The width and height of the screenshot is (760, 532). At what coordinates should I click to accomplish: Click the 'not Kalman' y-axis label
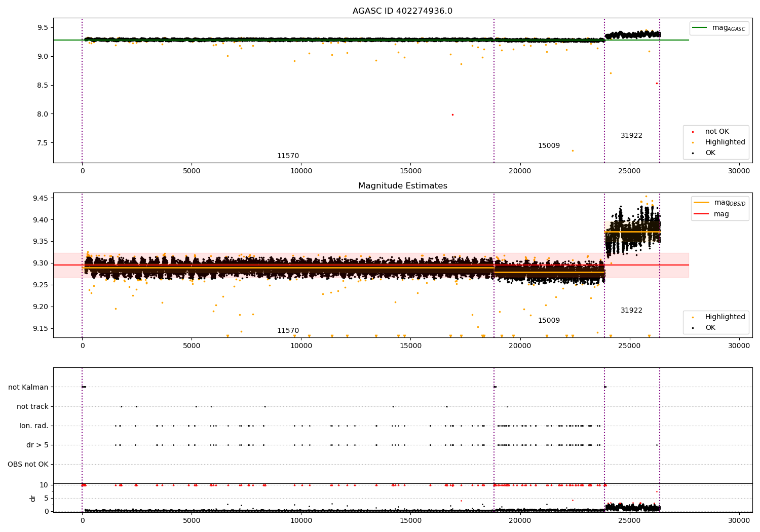tap(28, 387)
